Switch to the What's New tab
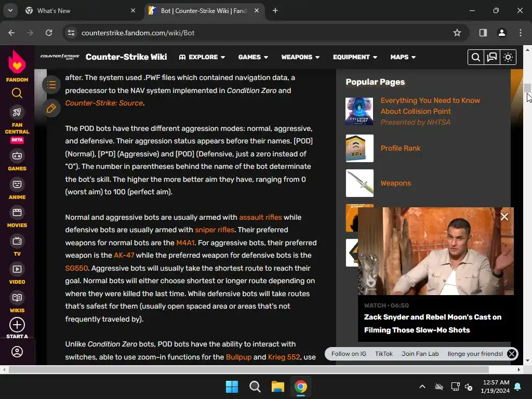This screenshot has width=532, height=399. point(79,10)
